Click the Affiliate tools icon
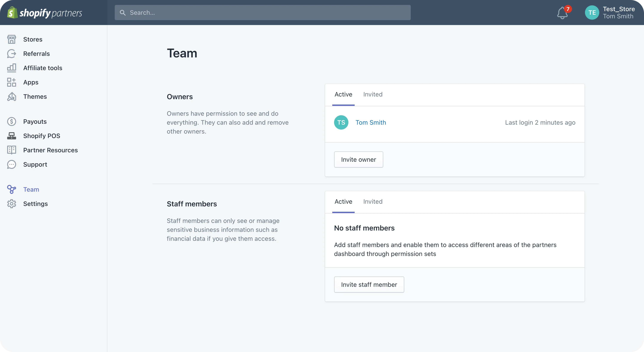This screenshot has width=644, height=352. 11,68
